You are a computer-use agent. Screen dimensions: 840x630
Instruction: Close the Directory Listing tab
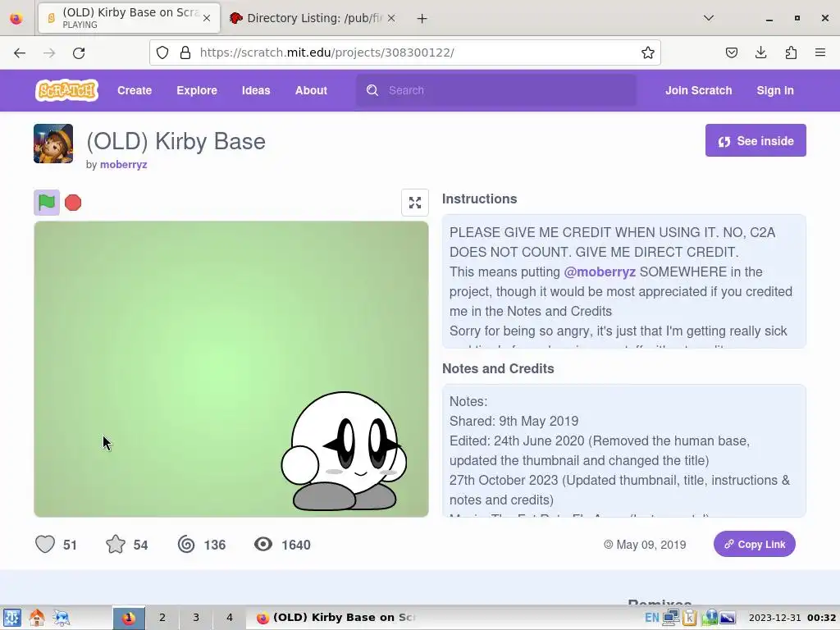(x=391, y=18)
